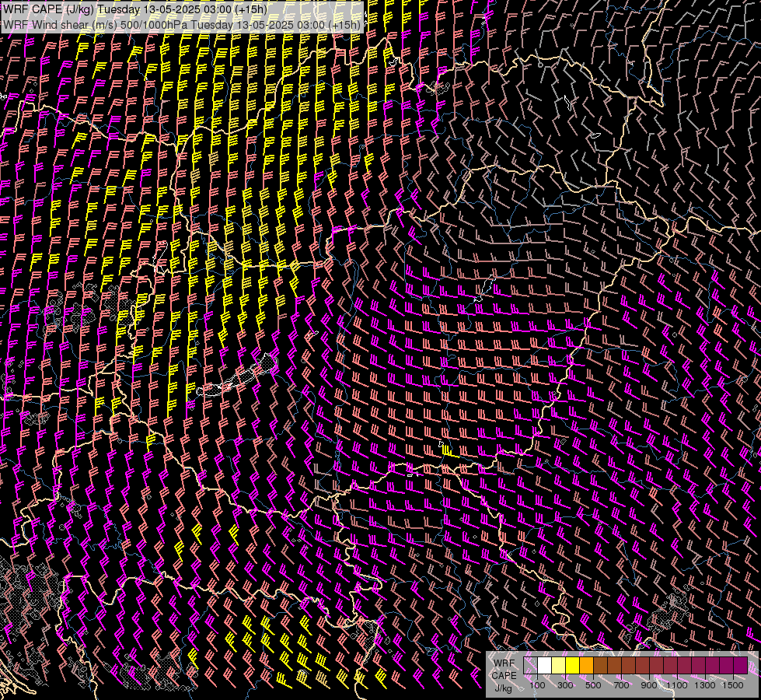761x700 pixels.
Task: Click the 'WRF CAPE (J/kg) Tuesday' header line
Action: tap(136, 9)
